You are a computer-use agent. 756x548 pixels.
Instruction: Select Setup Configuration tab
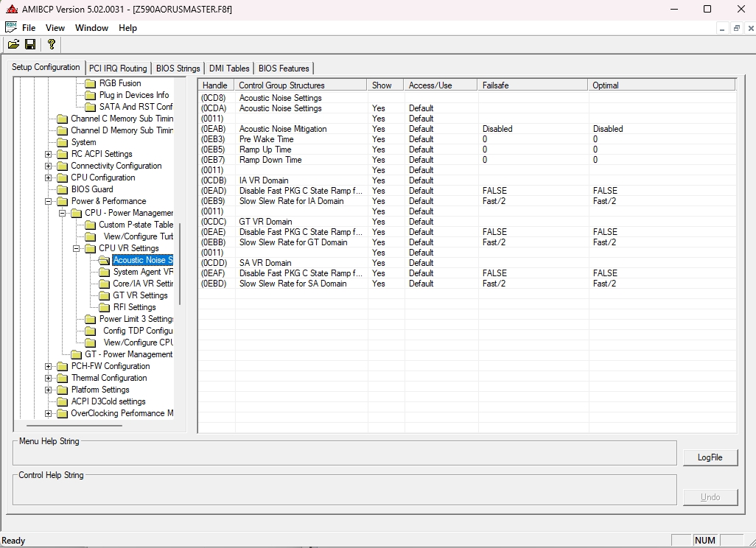tap(46, 67)
